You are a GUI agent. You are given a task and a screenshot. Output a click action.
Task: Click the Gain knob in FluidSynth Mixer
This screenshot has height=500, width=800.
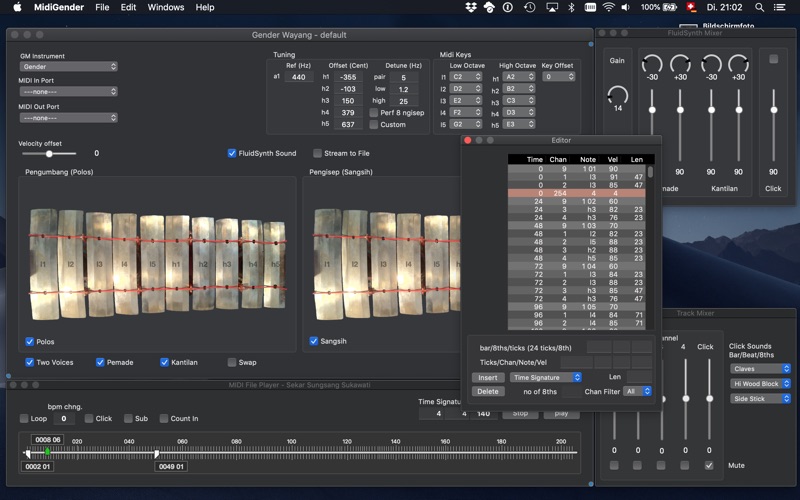tap(617, 95)
